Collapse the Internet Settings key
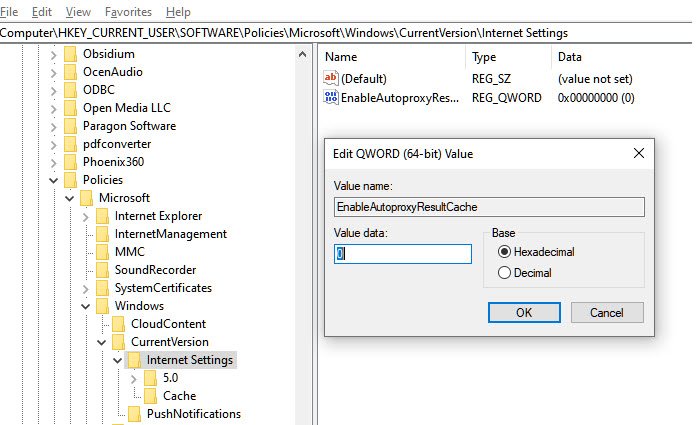 pyautogui.click(x=118, y=360)
